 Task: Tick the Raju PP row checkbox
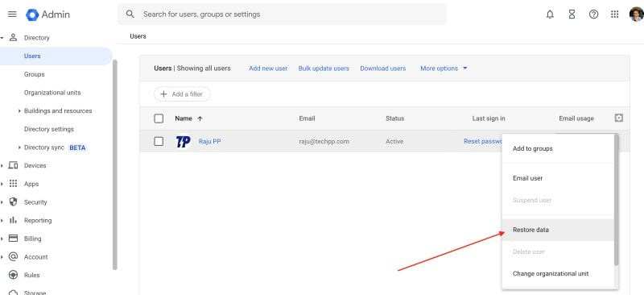159,141
